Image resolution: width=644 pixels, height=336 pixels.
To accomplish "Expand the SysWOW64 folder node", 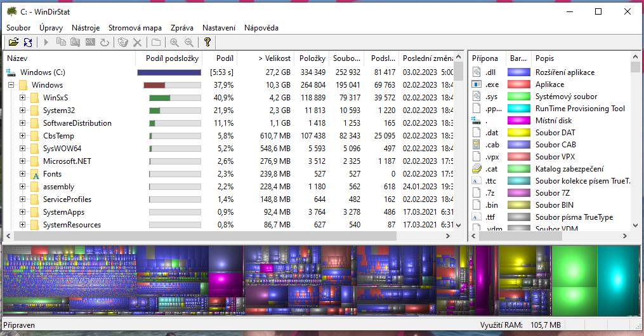I will click(x=23, y=149).
